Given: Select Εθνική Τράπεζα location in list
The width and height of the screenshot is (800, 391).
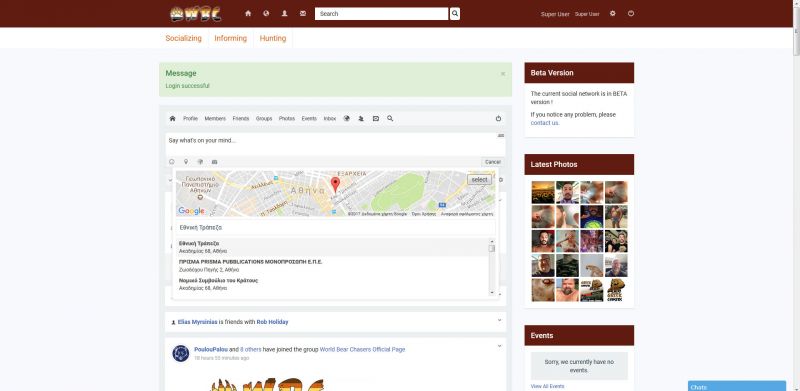Looking at the screenshot, I should tap(332, 247).
